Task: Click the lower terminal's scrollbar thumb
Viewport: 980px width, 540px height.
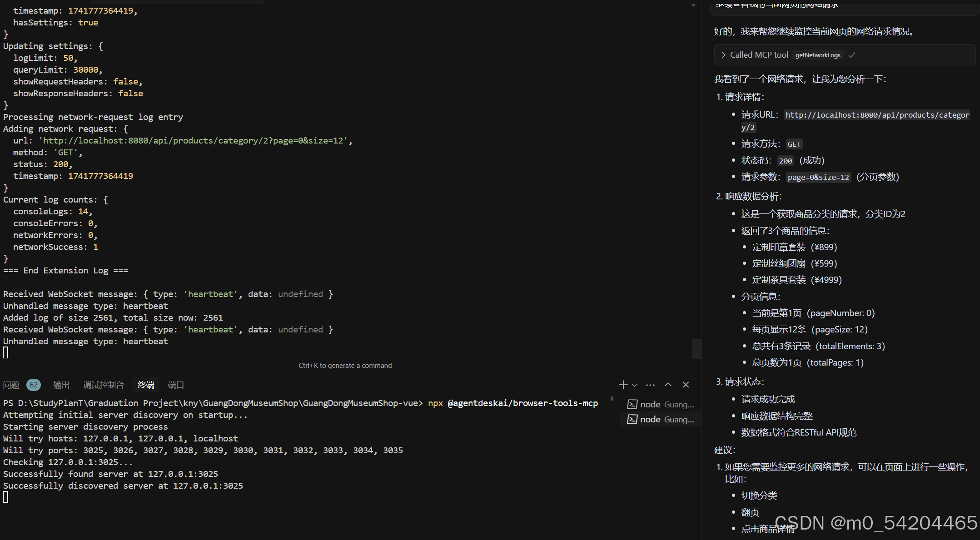Action: [x=612, y=399]
